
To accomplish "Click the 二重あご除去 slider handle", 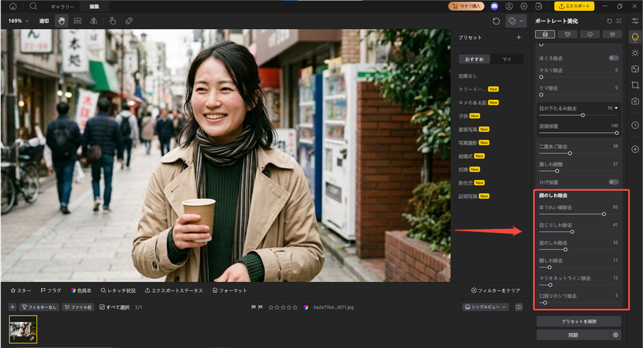I will pos(569,153).
